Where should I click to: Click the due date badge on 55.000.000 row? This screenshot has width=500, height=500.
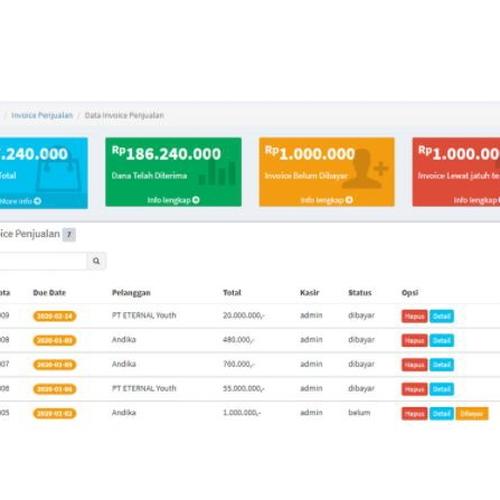[x=55, y=389]
